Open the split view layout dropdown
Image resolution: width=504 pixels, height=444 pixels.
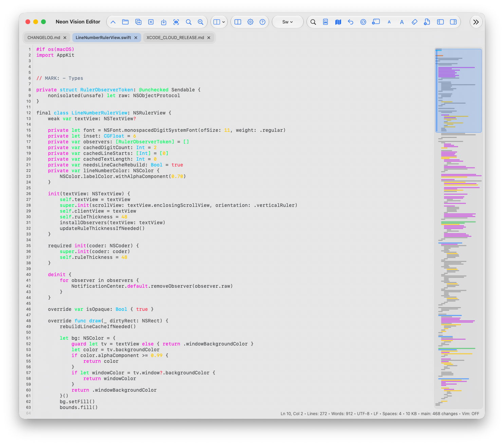point(219,22)
